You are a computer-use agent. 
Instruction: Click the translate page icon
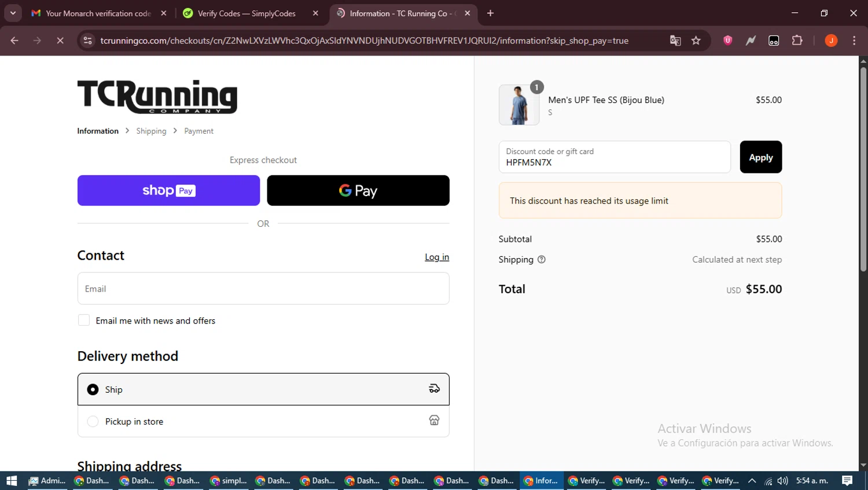(x=675, y=40)
